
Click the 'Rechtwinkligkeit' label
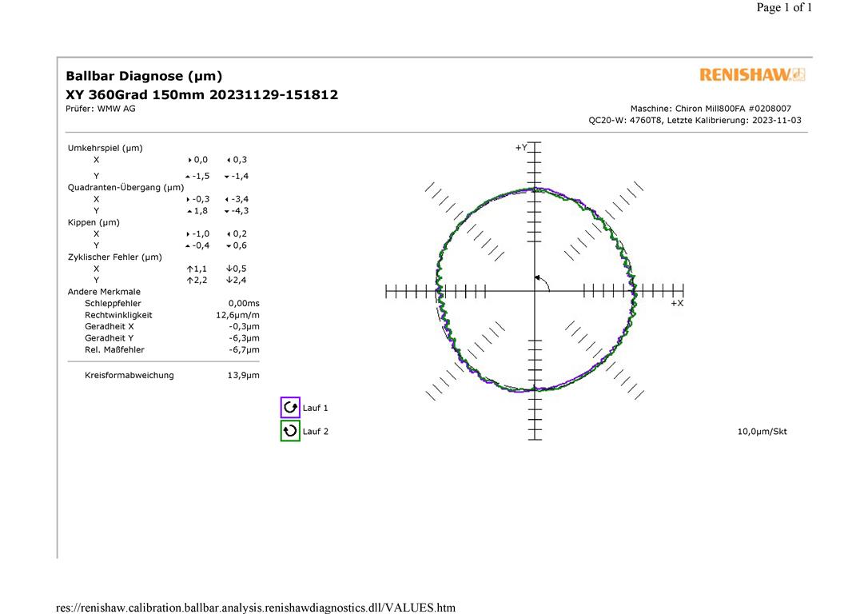(x=118, y=315)
